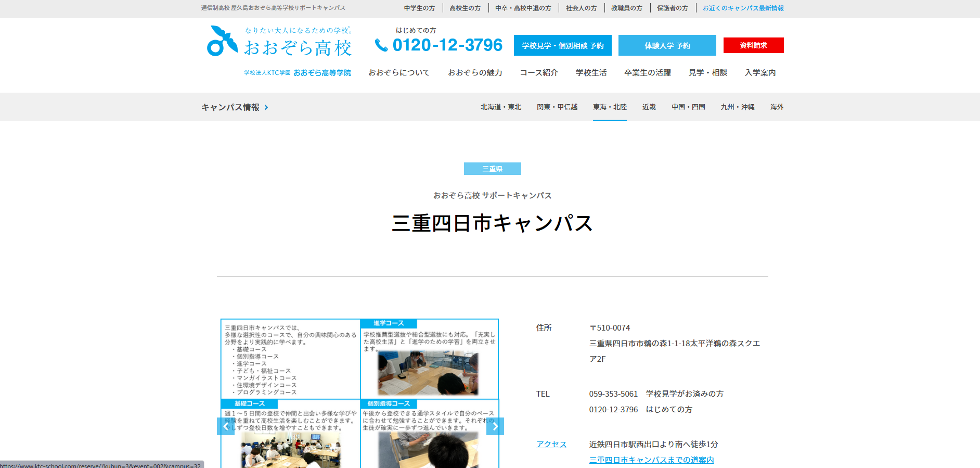The width and height of the screenshot is (980, 468).
Task: Open the 卒業生の活躍 menu
Action: tap(648, 72)
